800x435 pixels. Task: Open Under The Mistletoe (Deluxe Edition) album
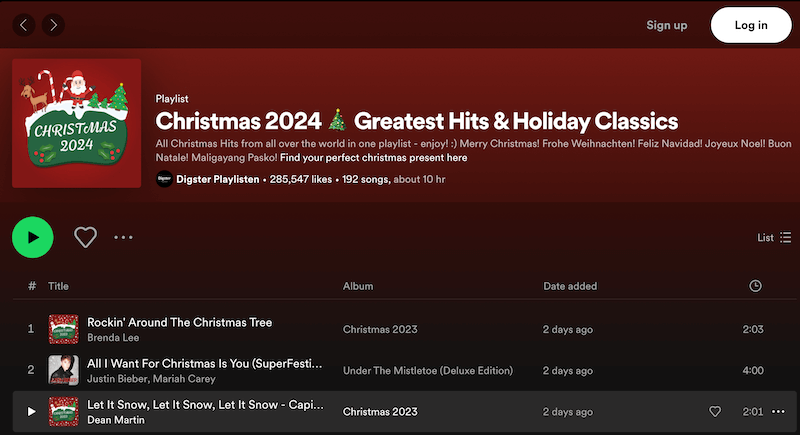pyautogui.click(x=427, y=371)
